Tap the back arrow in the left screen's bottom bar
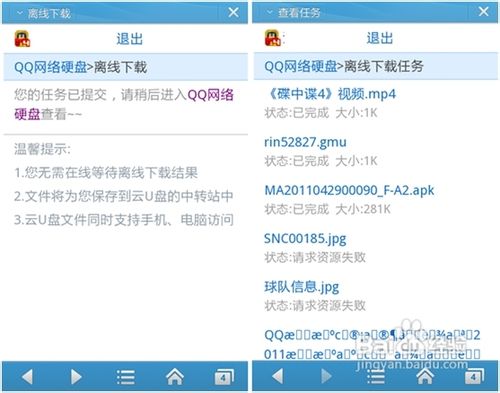The height and width of the screenshot is (393, 500). pyautogui.click(x=27, y=377)
